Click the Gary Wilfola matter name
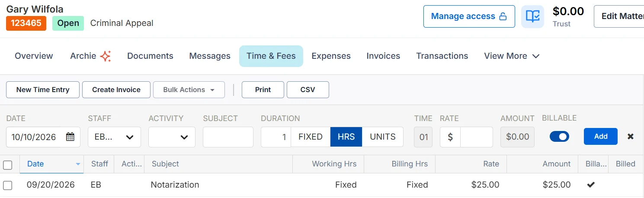The image size is (644, 198). 35,9
